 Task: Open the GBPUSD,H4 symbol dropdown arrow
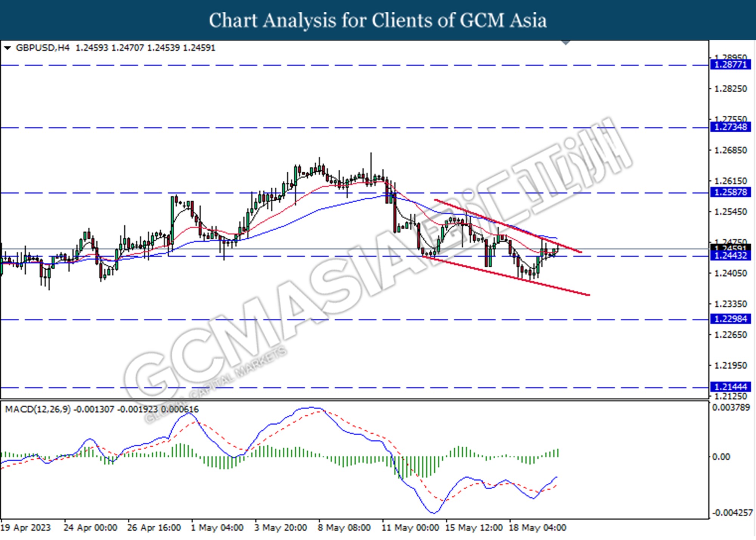[7, 48]
